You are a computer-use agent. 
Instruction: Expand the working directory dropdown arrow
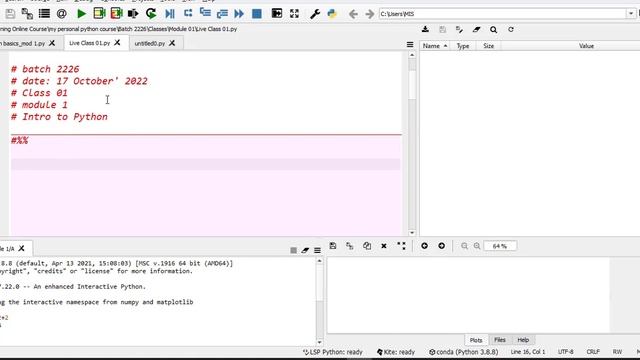tap(631, 14)
